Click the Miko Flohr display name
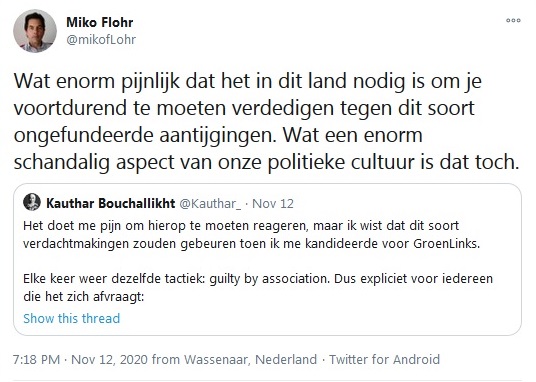The image size is (536, 382). pyautogui.click(x=99, y=23)
